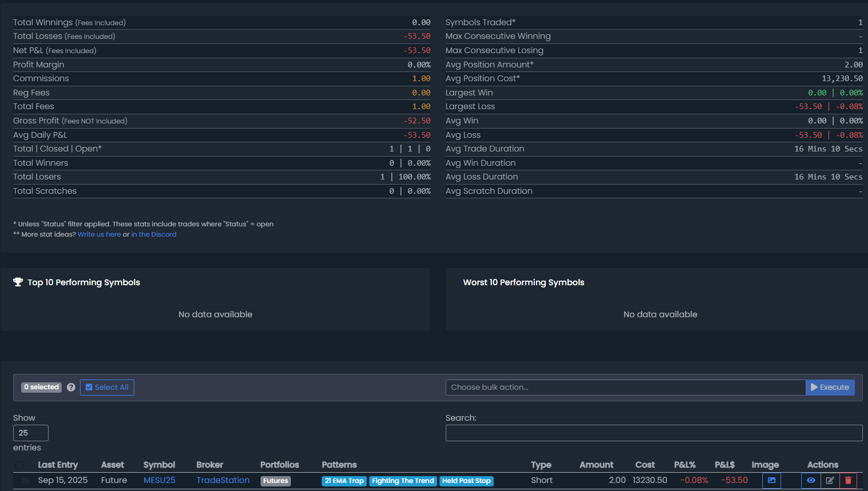The image size is (868, 491).
Task: Open the 'Write us here' link
Action: click(99, 234)
